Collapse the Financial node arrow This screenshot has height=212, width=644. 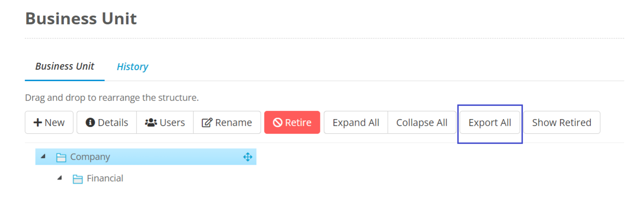coord(60,178)
